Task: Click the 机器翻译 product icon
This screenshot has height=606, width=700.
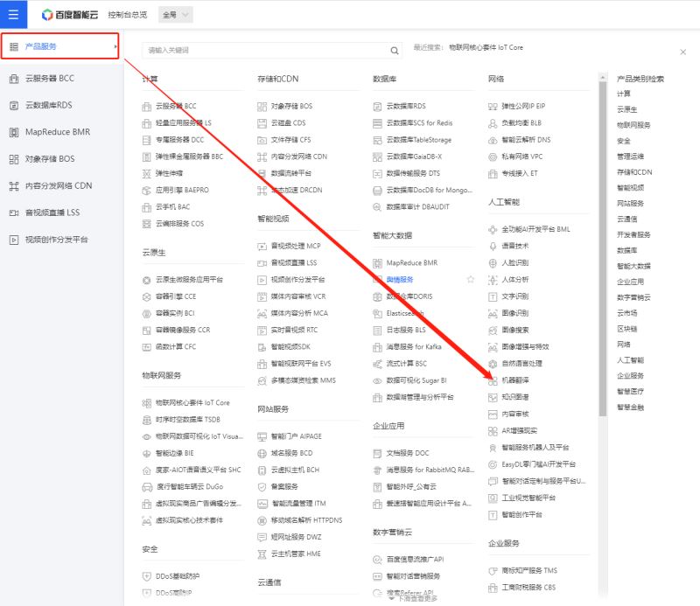Action: click(x=493, y=380)
